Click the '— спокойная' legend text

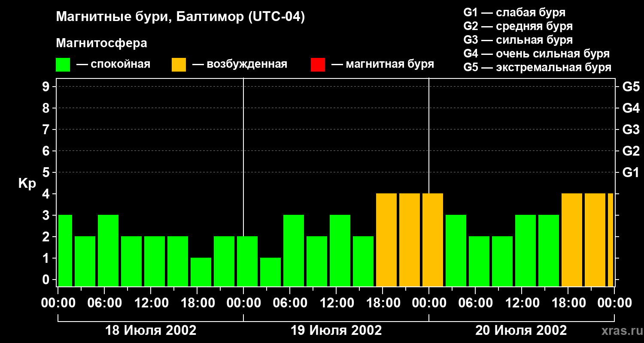[x=113, y=64]
